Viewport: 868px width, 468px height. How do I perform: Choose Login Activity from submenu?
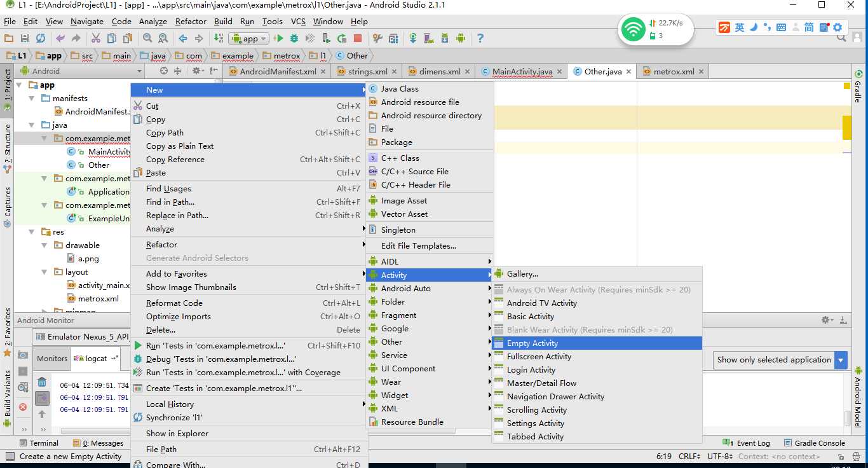pyautogui.click(x=597, y=370)
